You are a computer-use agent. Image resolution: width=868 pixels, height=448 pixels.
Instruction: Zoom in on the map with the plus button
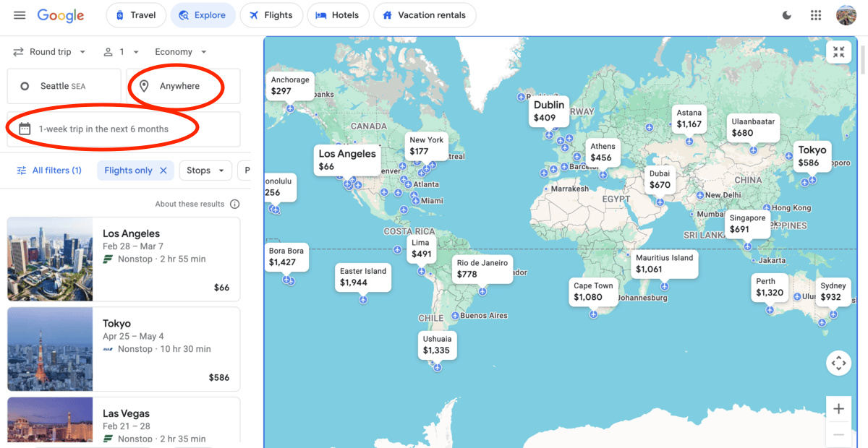(x=838, y=408)
